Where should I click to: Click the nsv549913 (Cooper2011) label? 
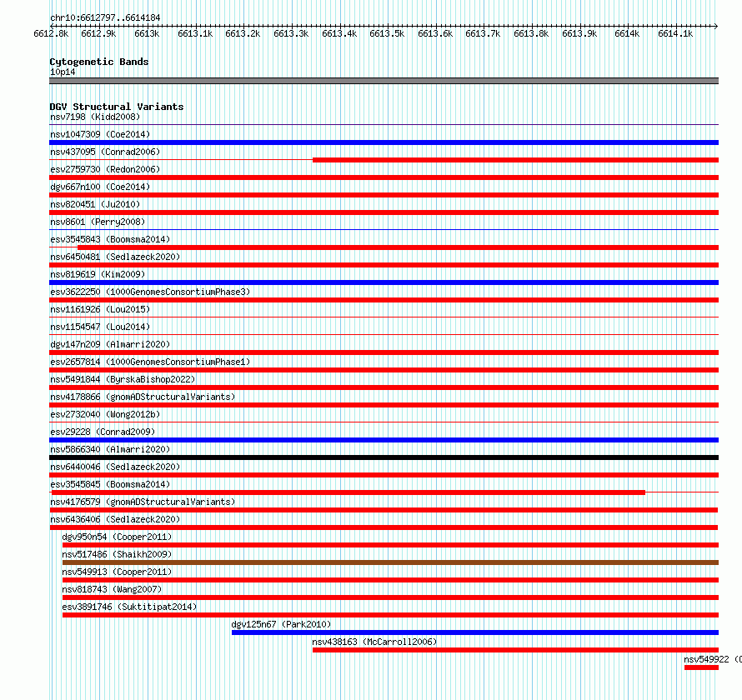(117, 572)
